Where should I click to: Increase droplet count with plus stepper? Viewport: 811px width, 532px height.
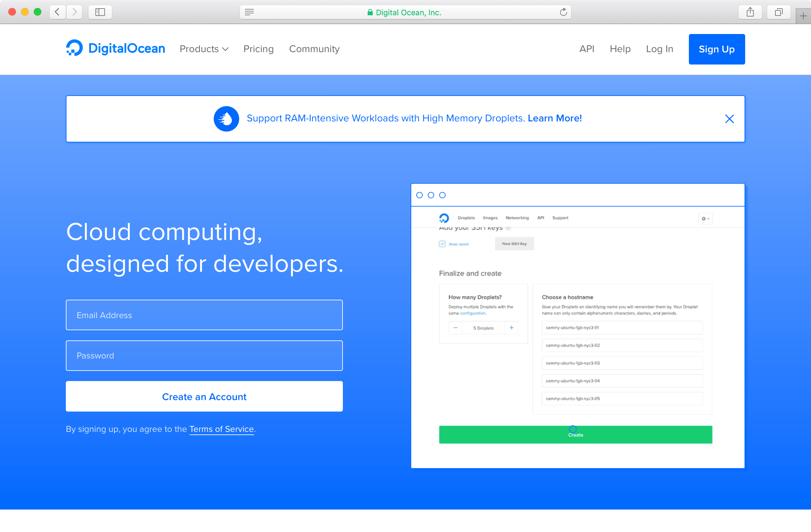coord(511,328)
